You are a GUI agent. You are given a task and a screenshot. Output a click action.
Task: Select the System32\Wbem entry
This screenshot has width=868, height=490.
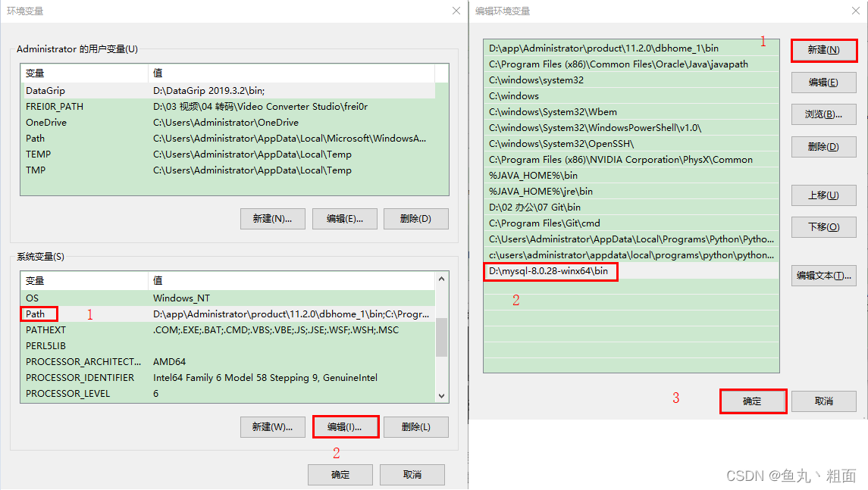[x=631, y=112]
